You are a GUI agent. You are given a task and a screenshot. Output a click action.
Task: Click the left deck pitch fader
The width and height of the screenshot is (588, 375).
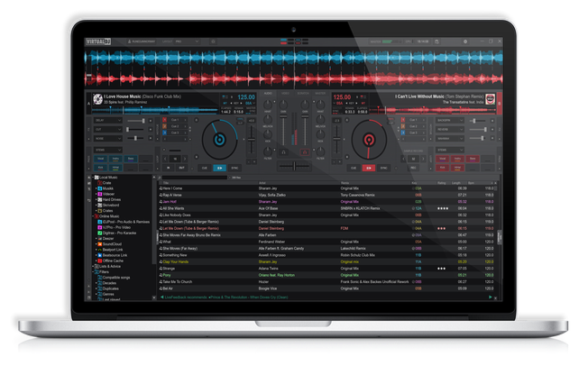tap(252, 140)
